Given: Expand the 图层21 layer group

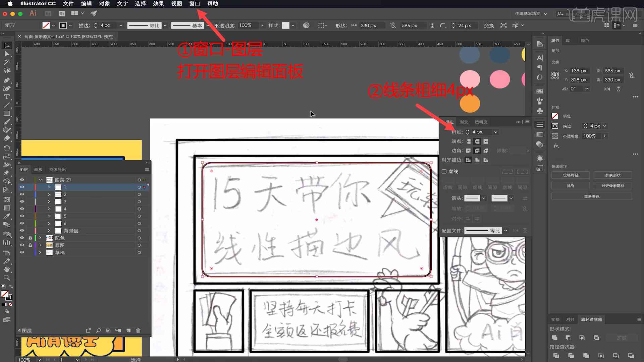Looking at the screenshot, I should coord(40,179).
